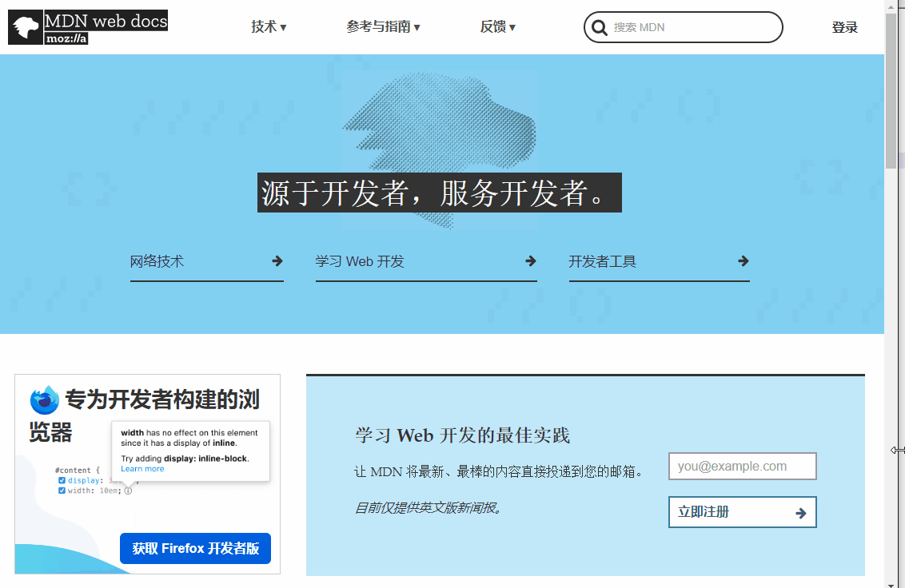Click the Firefox Developer Edition logo
Viewport: 905px width, 588px height.
point(45,400)
